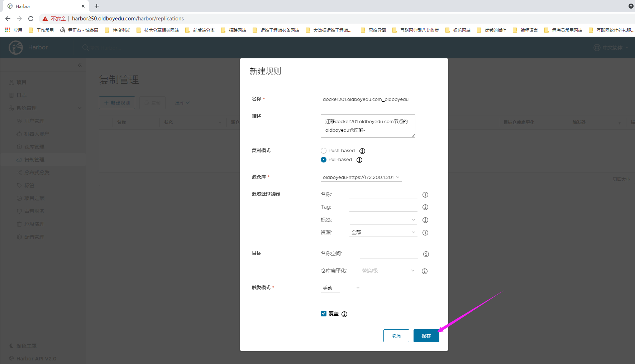Open the 标签 filter dropdown

383,220
